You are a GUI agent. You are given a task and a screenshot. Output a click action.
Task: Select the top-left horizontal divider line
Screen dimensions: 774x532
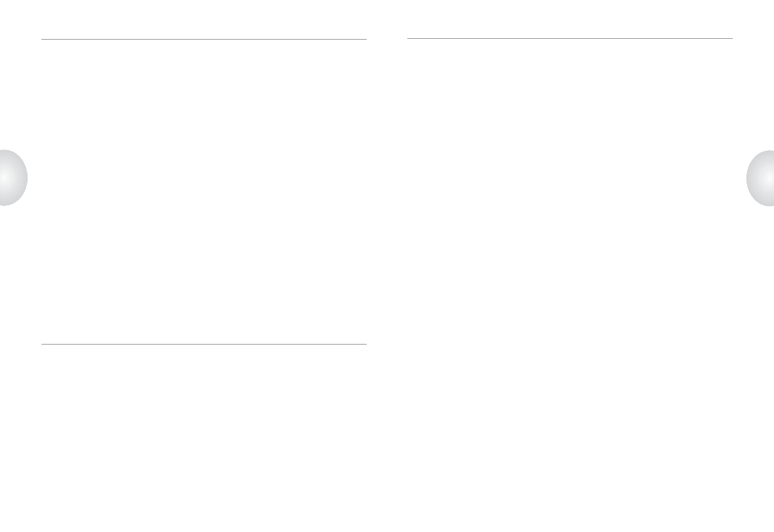(x=204, y=39)
